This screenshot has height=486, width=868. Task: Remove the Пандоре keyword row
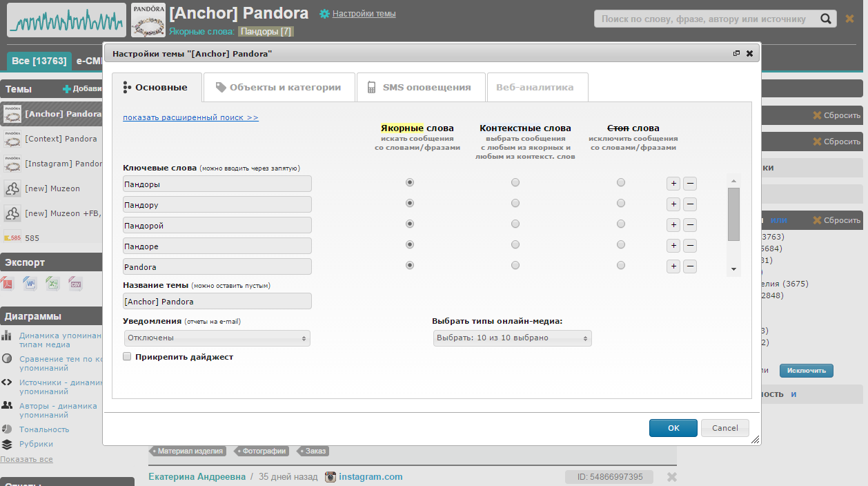click(x=690, y=246)
